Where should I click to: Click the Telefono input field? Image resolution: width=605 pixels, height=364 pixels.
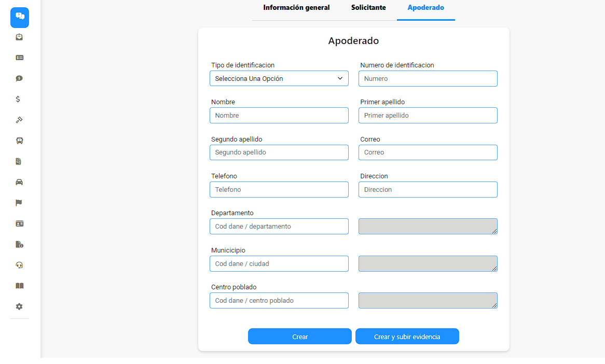click(x=279, y=189)
